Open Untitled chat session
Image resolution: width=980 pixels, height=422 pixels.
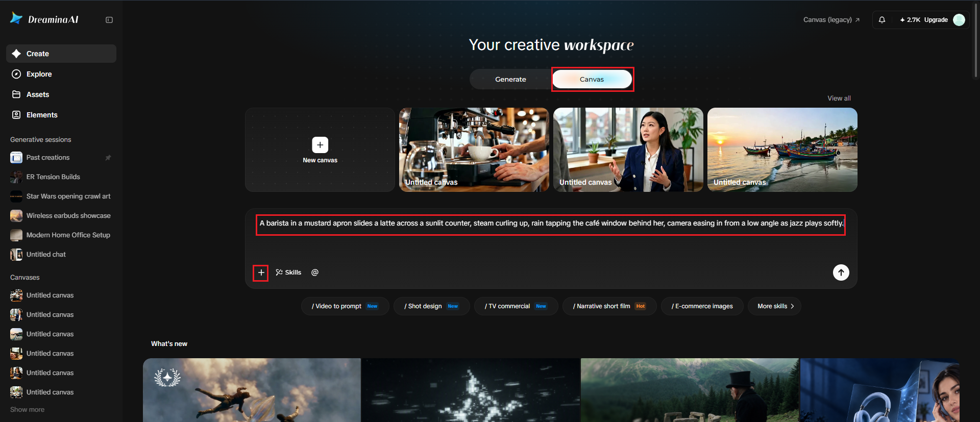61,255
